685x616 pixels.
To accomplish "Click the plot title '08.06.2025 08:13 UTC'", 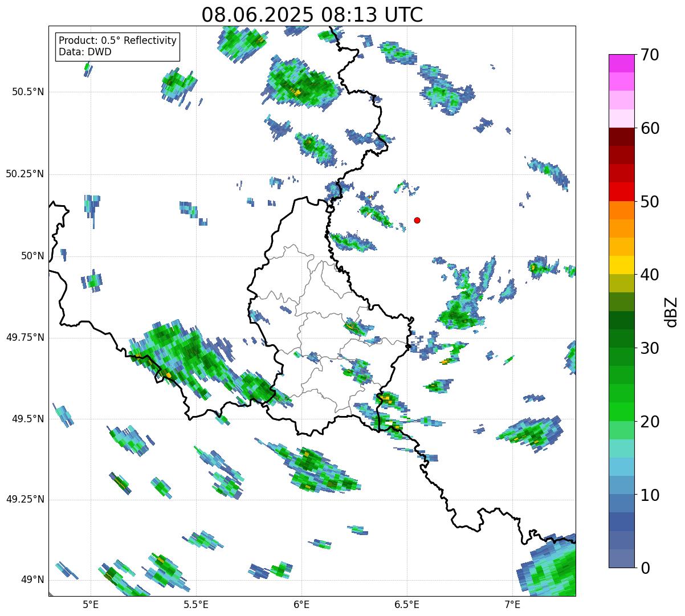I will [312, 15].
